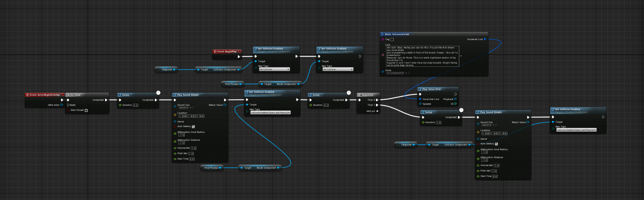This screenshot has height=200, width=644.
Task: Click the Then 1 exec pin on Sequence
Action: pyautogui.click(x=377, y=105)
